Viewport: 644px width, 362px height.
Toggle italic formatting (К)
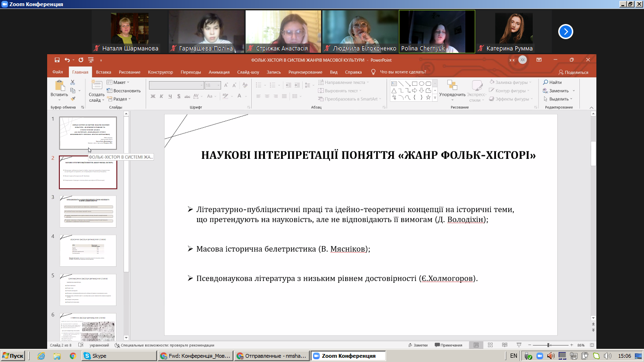coord(162,96)
